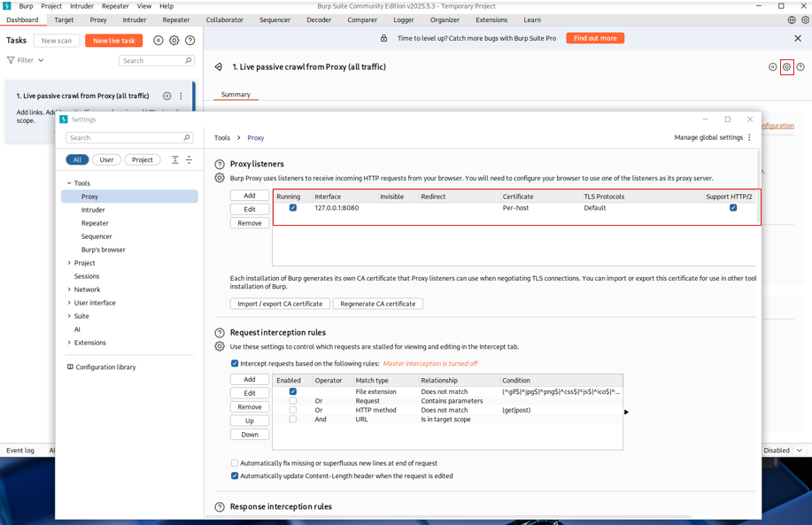Expand the Suite settings tree section
This screenshot has width=812, height=525.
(69, 316)
